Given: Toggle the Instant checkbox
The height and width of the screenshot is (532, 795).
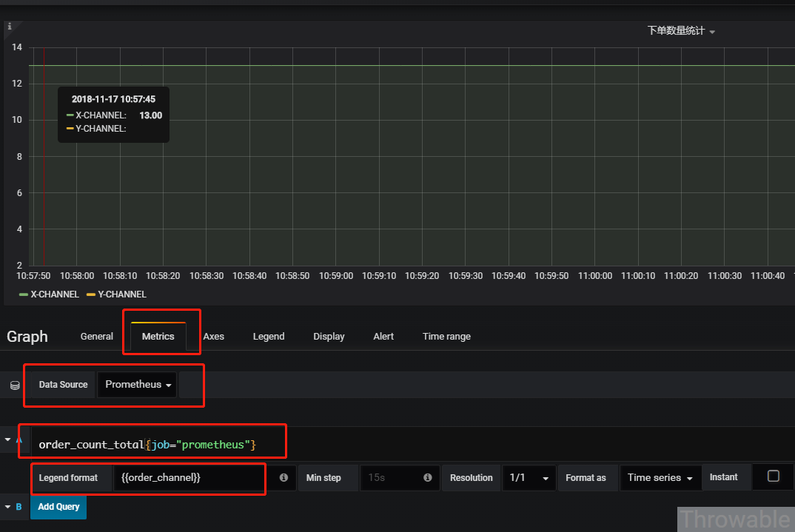Looking at the screenshot, I should (x=774, y=477).
